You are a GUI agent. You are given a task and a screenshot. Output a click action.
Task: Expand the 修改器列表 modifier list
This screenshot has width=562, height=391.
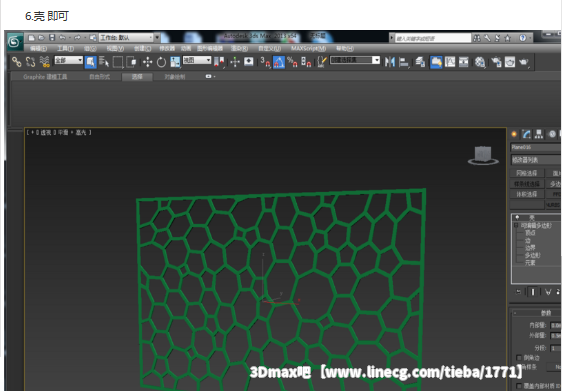pyautogui.click(x=536, y=160)
